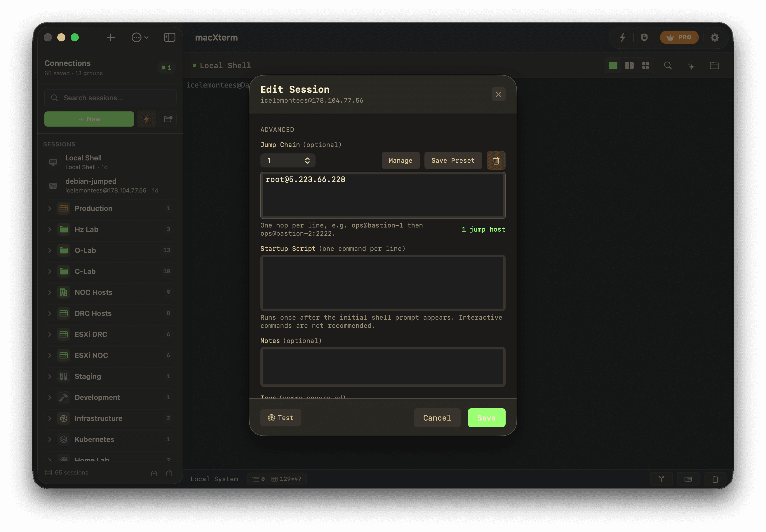Click the import sessions icon in sidebar footer
The width and height of the screenshot is (766, 532).
click(154, 473)
